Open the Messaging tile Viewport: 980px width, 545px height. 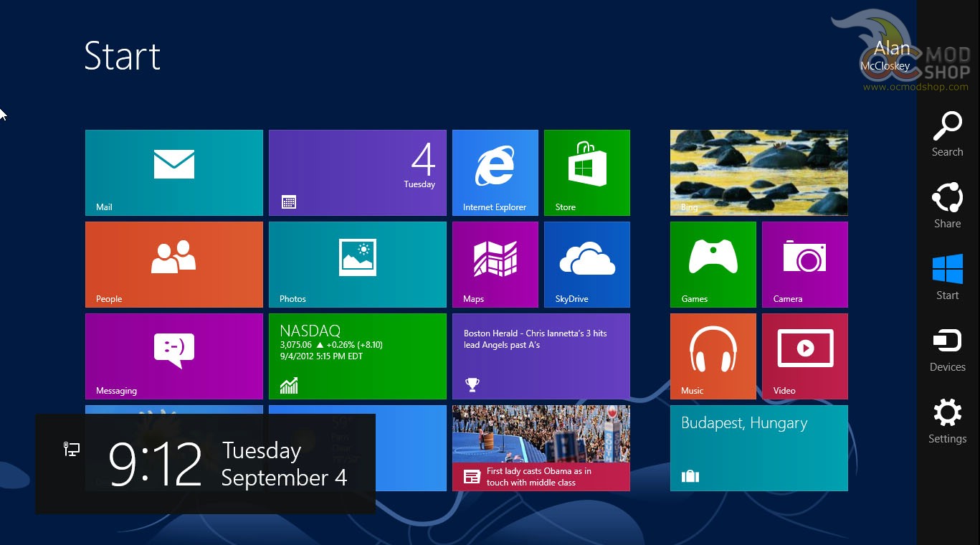[x=174, y=356]
